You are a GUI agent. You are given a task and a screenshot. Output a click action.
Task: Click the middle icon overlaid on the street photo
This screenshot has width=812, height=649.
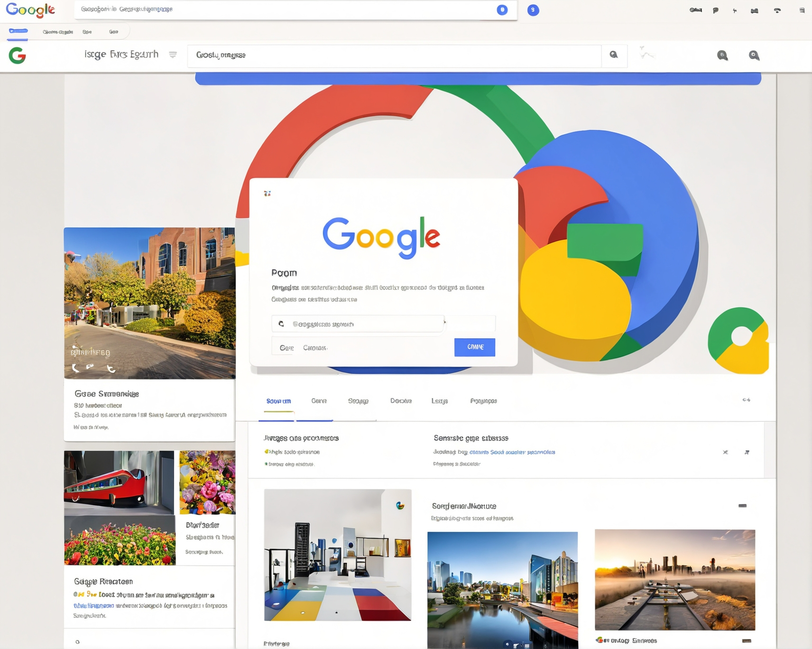pyautogui.click(x=90, y=367)
